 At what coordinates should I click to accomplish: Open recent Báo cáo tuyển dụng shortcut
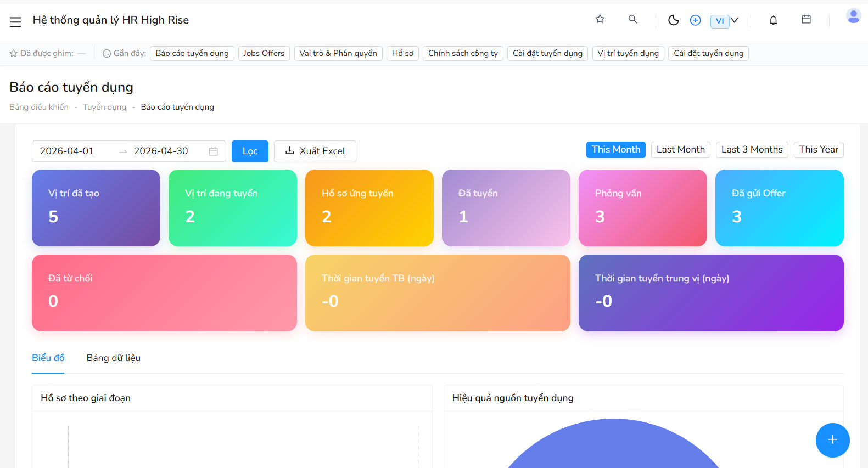coord(192,53)
